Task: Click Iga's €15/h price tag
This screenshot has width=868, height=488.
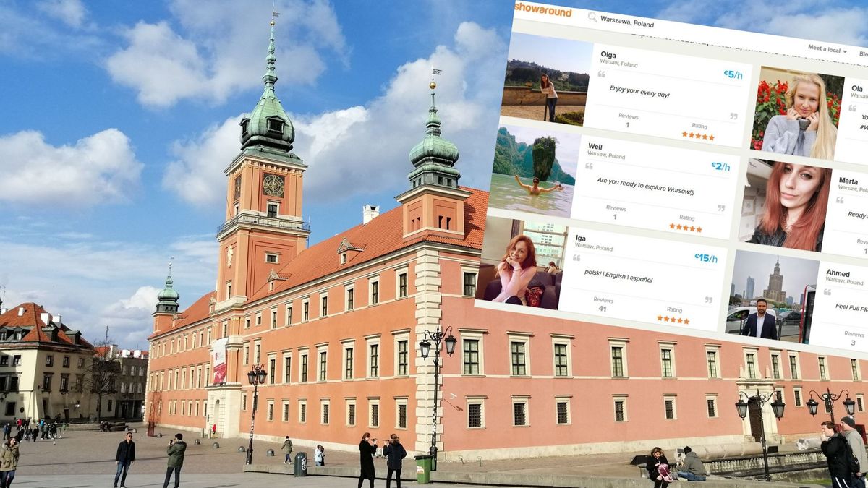Action: coord(707,257)
